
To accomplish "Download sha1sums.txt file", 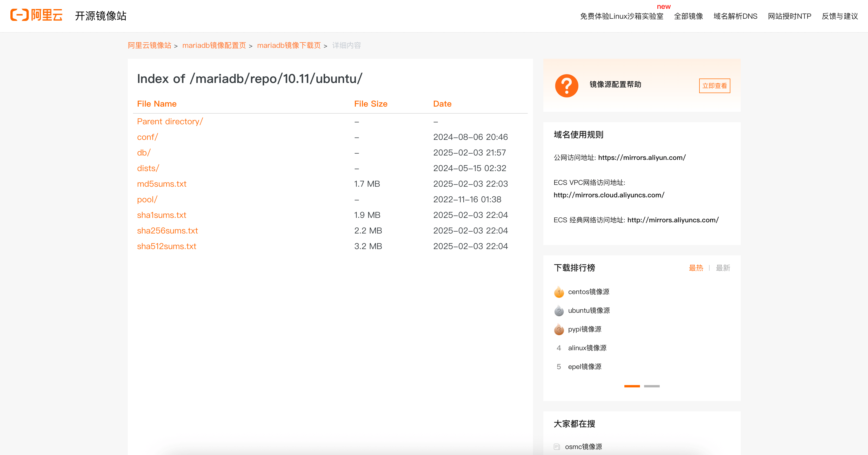I will click(x=161, y=215).
